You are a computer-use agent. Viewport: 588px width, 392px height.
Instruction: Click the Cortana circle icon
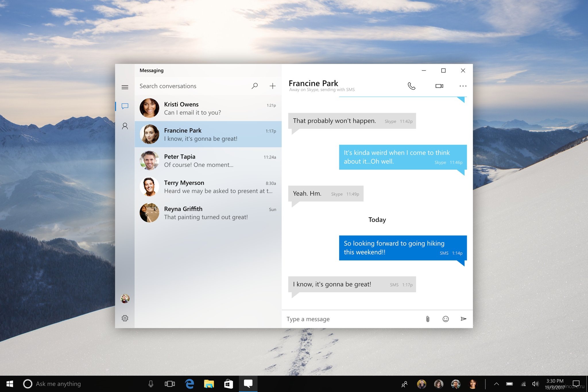(x=28, y=384)
